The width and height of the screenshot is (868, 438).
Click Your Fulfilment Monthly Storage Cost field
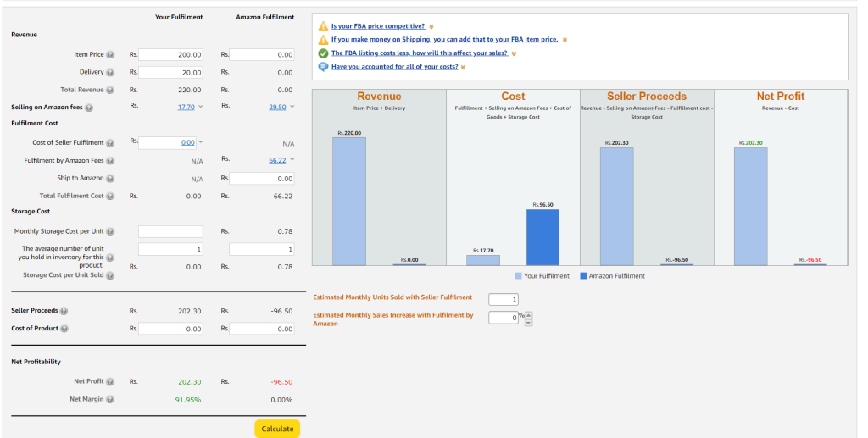[x=170, y=232]
